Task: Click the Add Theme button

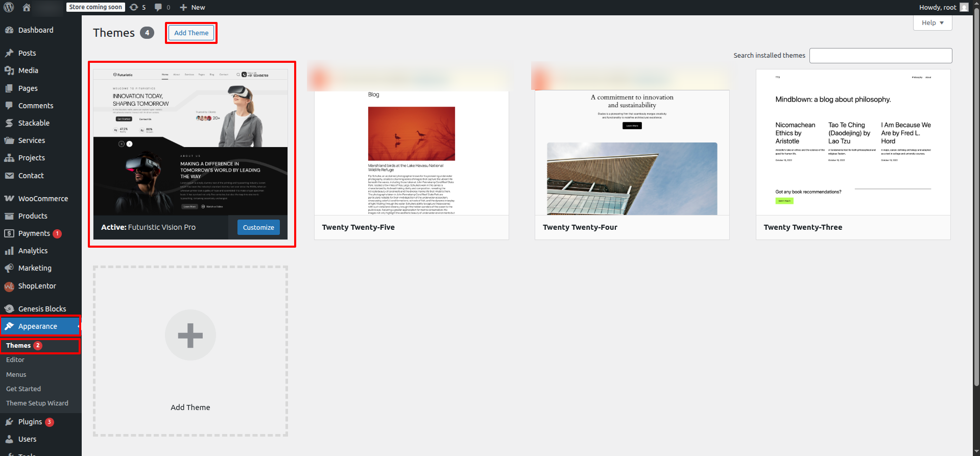Action: 191,33
